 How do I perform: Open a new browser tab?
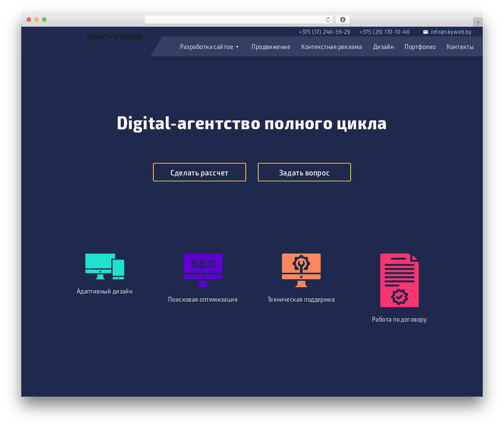pyautogui.click(x=478, y=22)
